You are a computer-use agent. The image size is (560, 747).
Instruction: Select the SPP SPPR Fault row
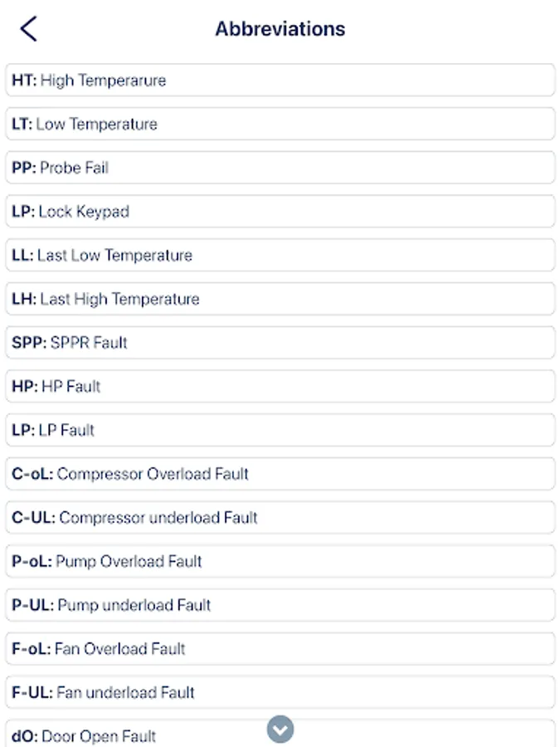pos(280,343)
